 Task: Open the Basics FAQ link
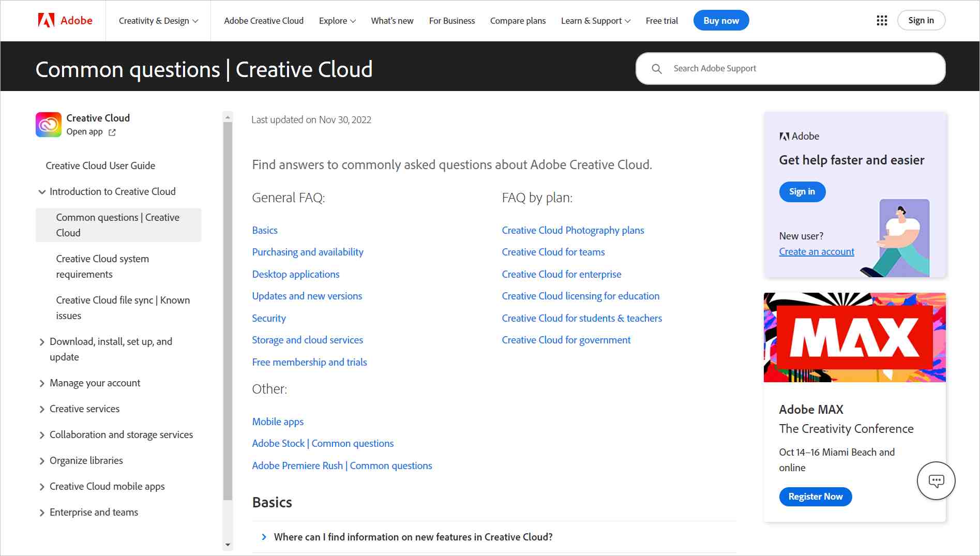pyautogui.click(x=265, y=230)
